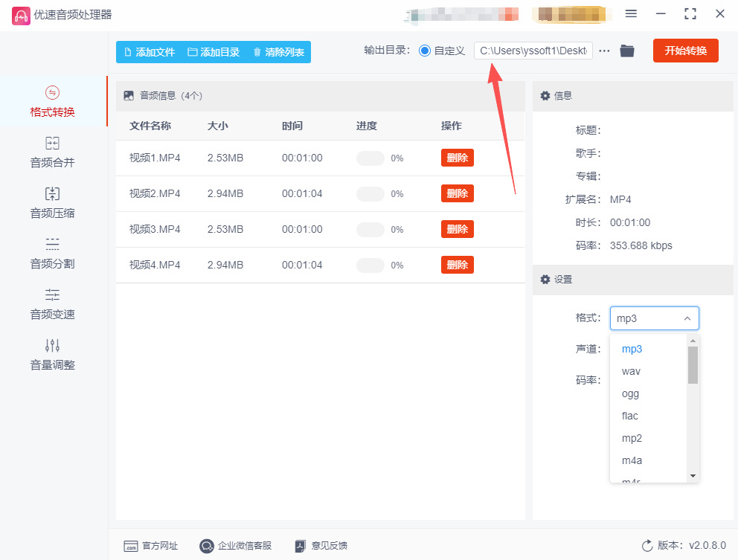Click 添加文件 add file button
The height and width of the screenshot is (560, 738).
[x=150, y=52]
